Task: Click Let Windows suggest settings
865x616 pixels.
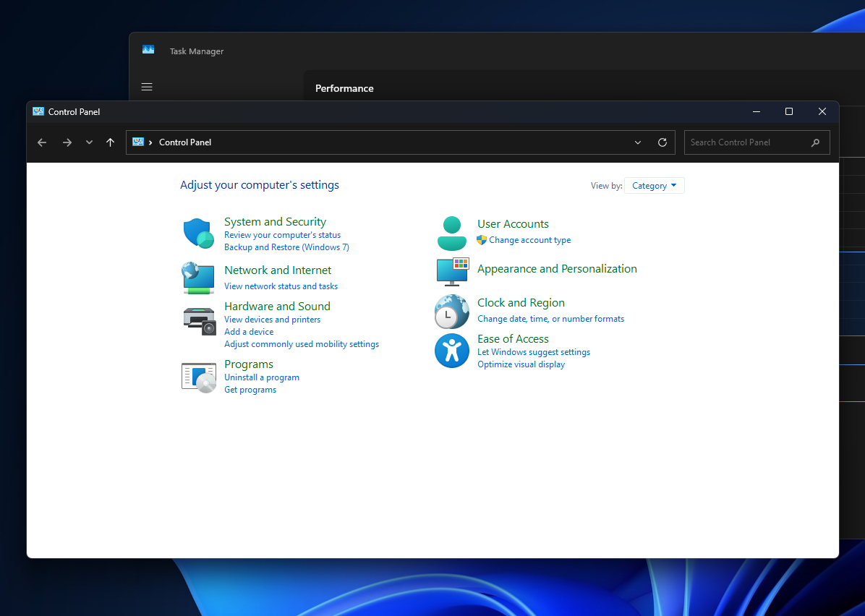Action: 534,352
